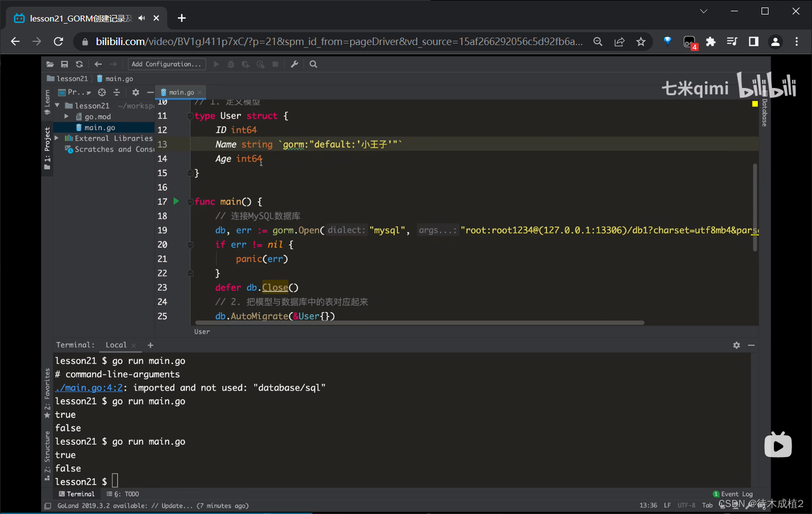Click the LF line separator indicator

(667, 505)
